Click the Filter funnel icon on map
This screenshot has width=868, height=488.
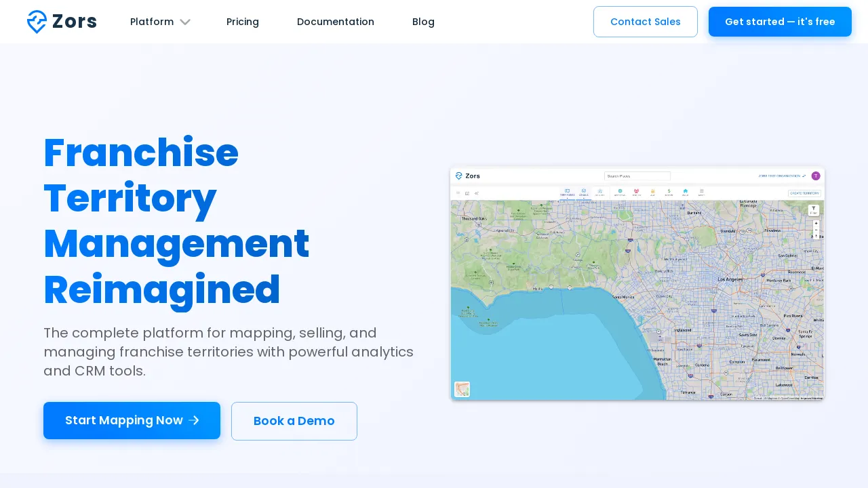pyautogui.click(x=814, y=210)
